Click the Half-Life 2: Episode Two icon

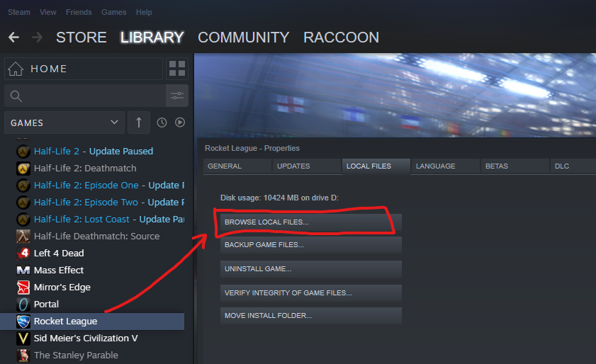point(23,202)
